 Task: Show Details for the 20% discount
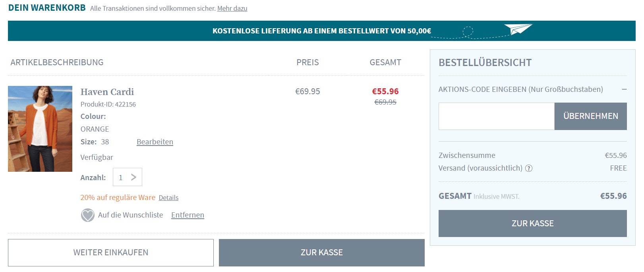point(168,198)
